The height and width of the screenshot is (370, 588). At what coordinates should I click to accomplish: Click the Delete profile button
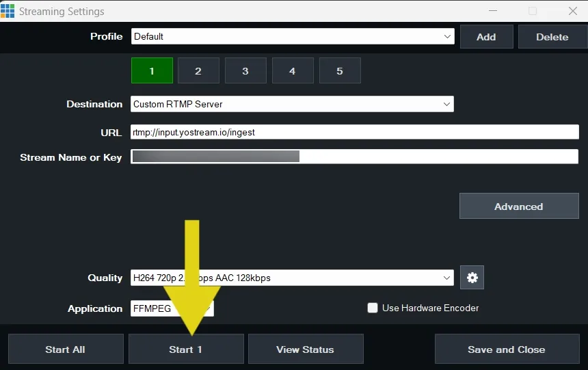click(x=552, y=37)
